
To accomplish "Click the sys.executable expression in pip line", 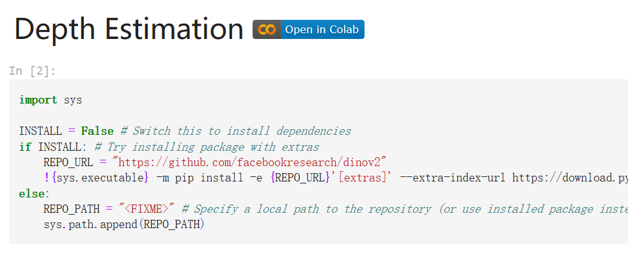I will pyautogui.click(x=100, y=178).
